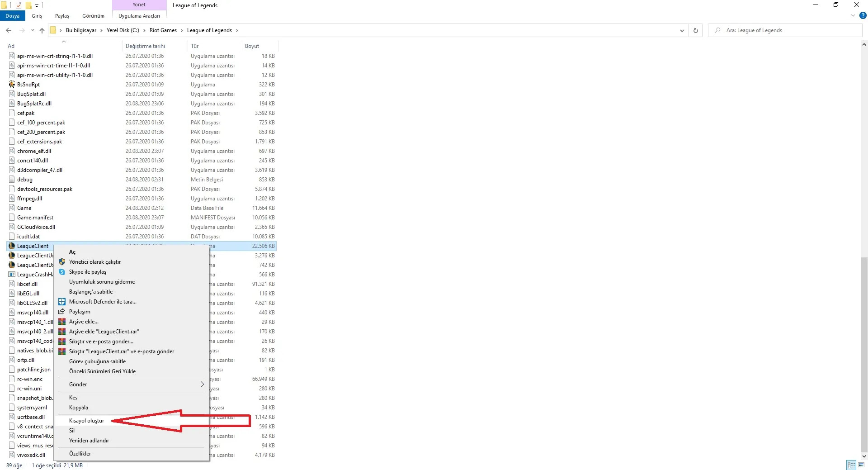
Task: Click Riot Games breadcrumb
Action: pyautogui.click(x=163, y=30)
